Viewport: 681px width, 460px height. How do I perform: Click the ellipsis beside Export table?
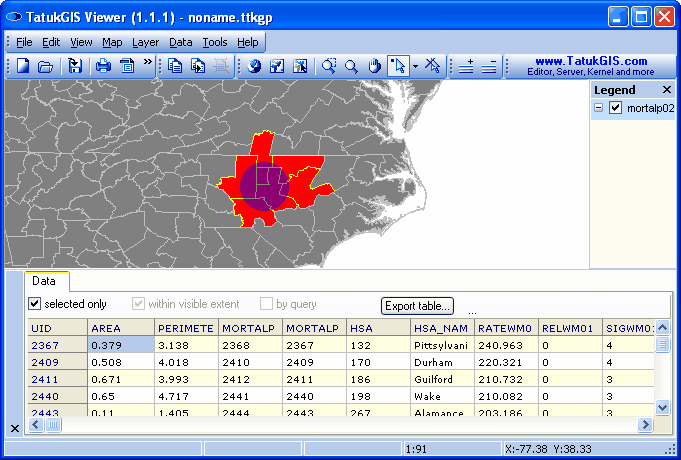pyautogui.click(x=473, y=312)
